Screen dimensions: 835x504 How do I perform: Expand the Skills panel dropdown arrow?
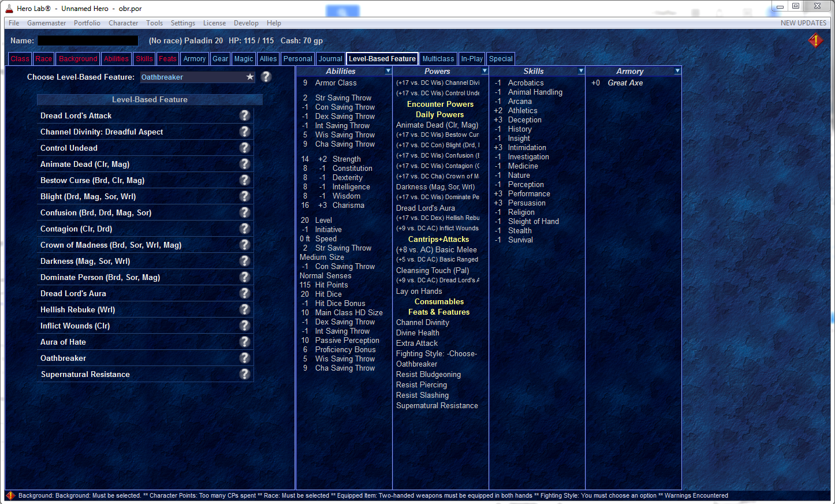click(581, 71)
